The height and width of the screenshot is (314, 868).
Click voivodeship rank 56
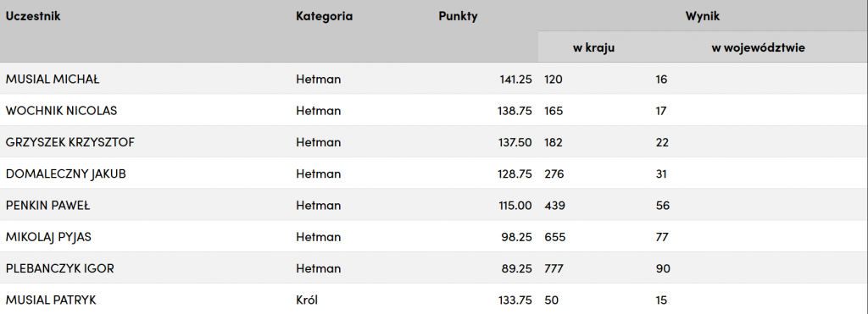pyautogui.click(x=663, y=206)
